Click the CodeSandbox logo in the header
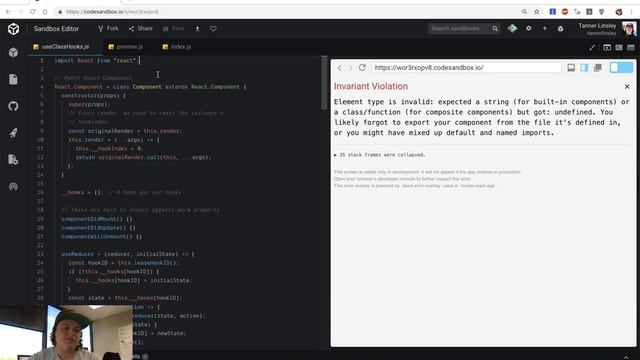The image size is (640, 360). pyautogui.click(x=13, y=29)
